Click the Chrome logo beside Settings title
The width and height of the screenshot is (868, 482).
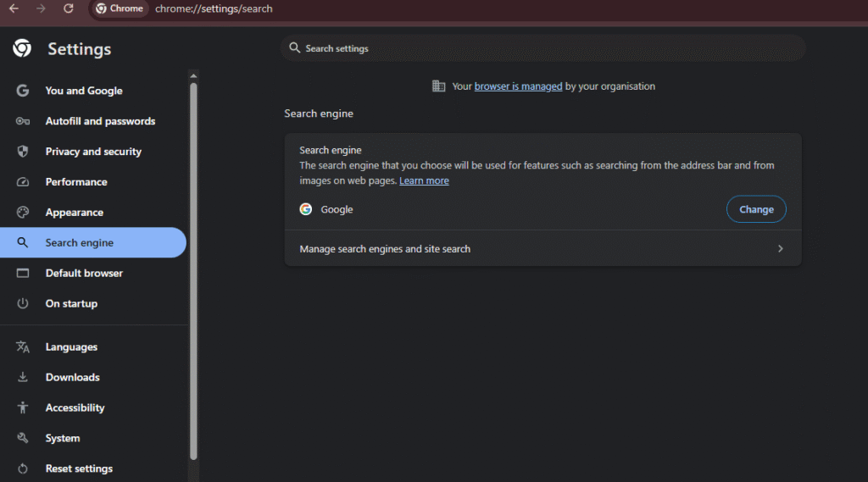click(x=22, y=49)
